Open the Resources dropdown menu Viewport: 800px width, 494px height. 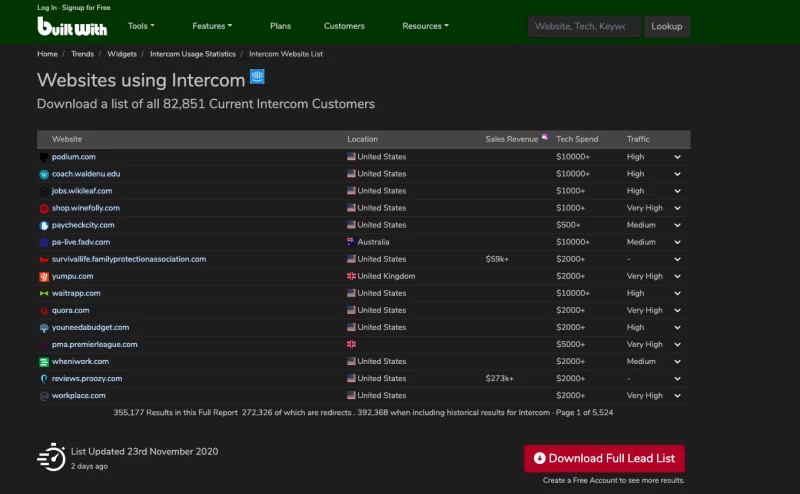click(x=425, y=26)
